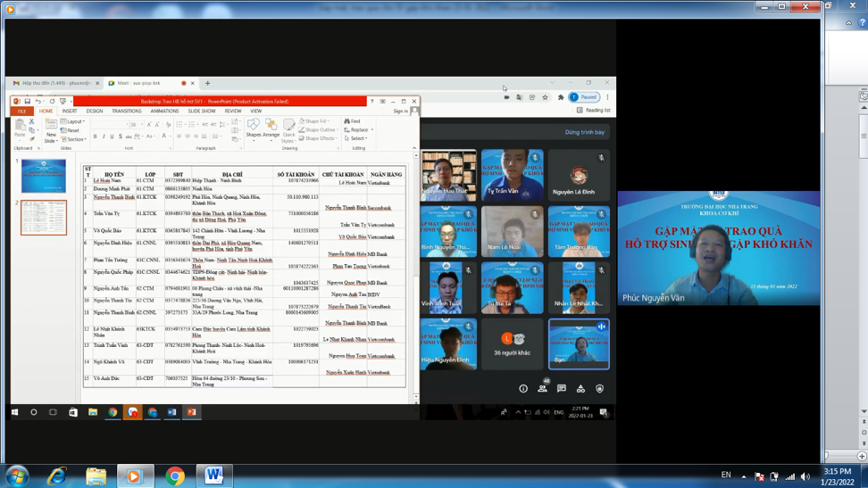Select slide 1 thumbnail in the slide panel
The height and width of the screenshot is (488, 868).
(x=44, y=176)
